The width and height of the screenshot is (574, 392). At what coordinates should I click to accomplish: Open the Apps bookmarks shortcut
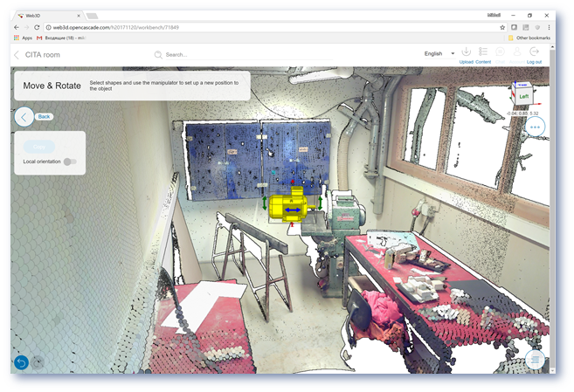point(23,38)
